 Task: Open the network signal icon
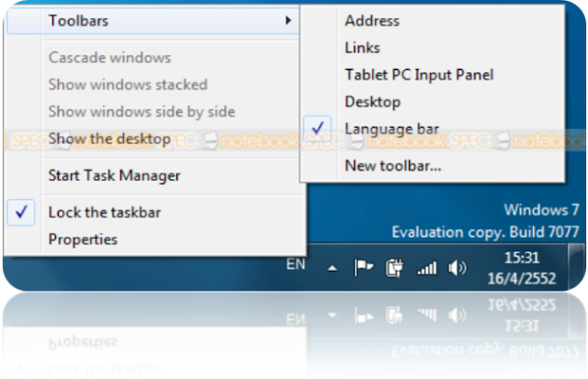pos(426,268)
